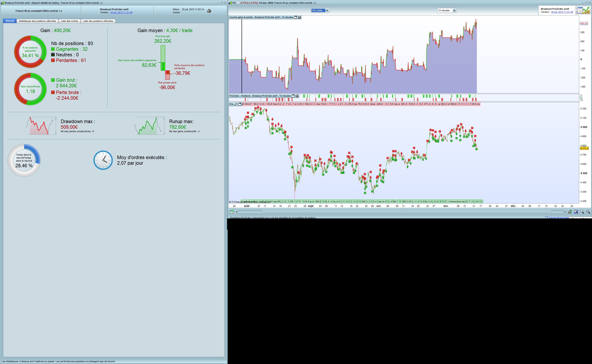Image resolution: width=592 pixels, height=364 pixels.
Task: Open the detailed trading report icon
Action: [x=582, y=10]
